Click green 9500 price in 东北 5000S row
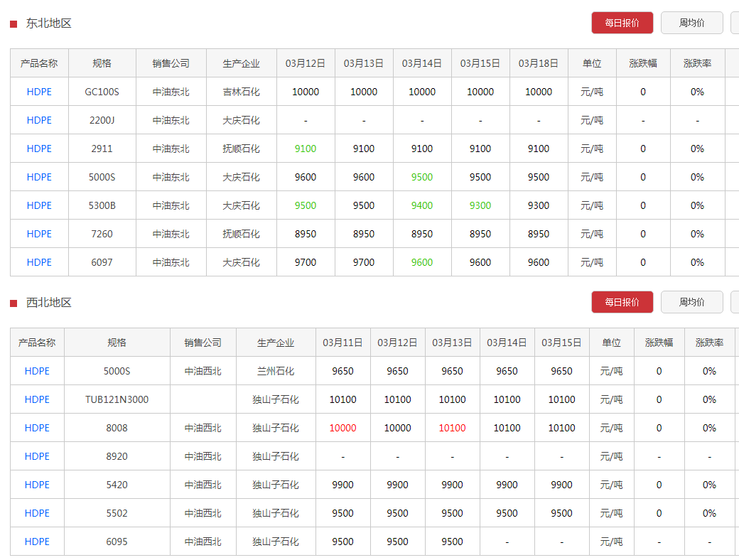The height and width of the screenshot is (560, 739). [x=422, y=177]
